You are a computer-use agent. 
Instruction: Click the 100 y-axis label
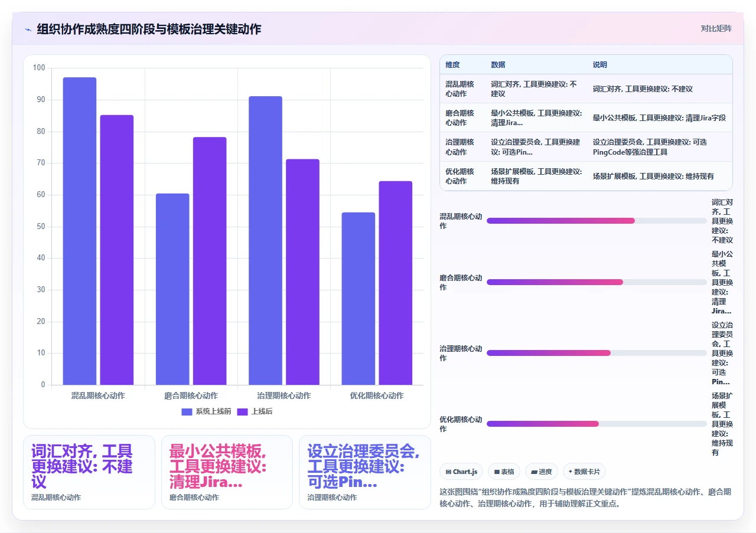[39, 68]
